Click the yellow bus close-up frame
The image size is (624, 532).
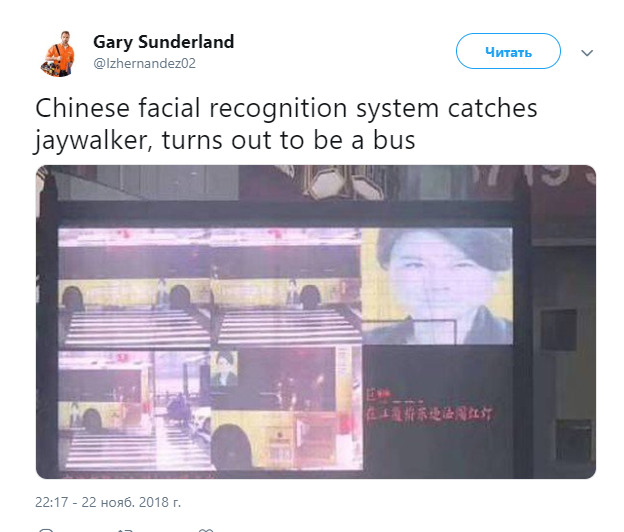(287, 408)
